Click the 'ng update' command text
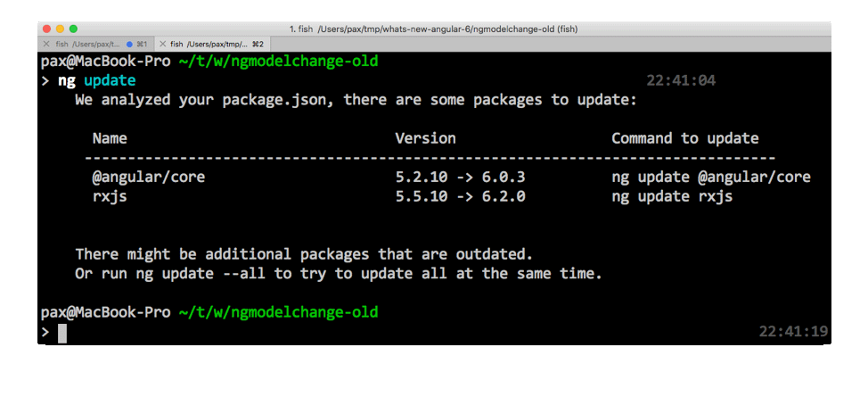 pos(96,81)
